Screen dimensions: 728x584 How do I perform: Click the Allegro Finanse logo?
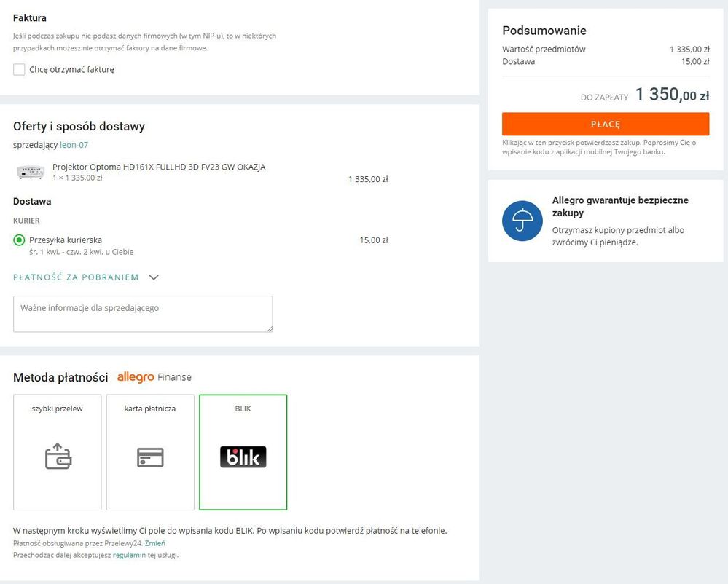coord(154,377)
